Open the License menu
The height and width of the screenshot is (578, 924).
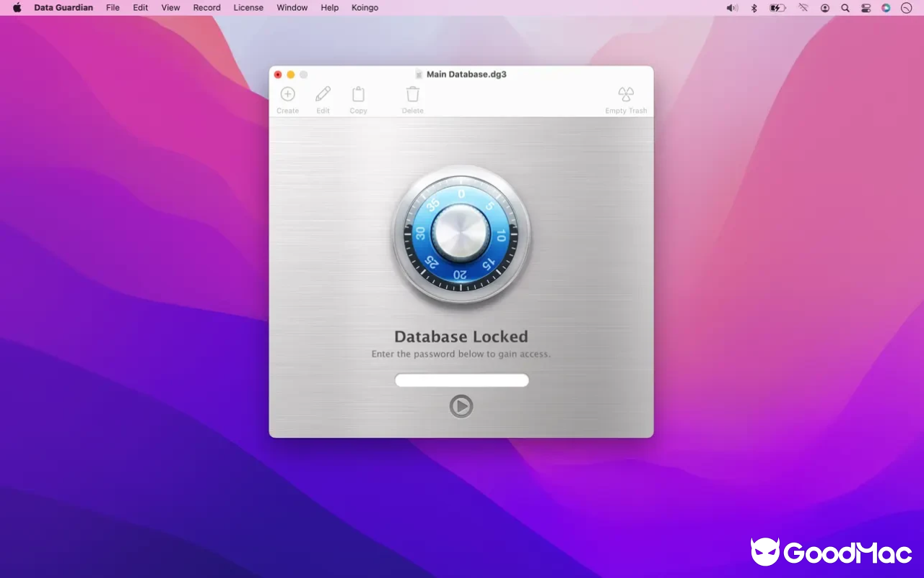(248, 8)
